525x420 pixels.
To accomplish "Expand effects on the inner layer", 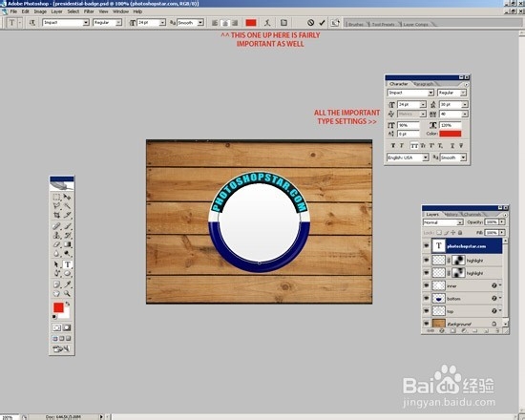I will [x=500, y=285].
